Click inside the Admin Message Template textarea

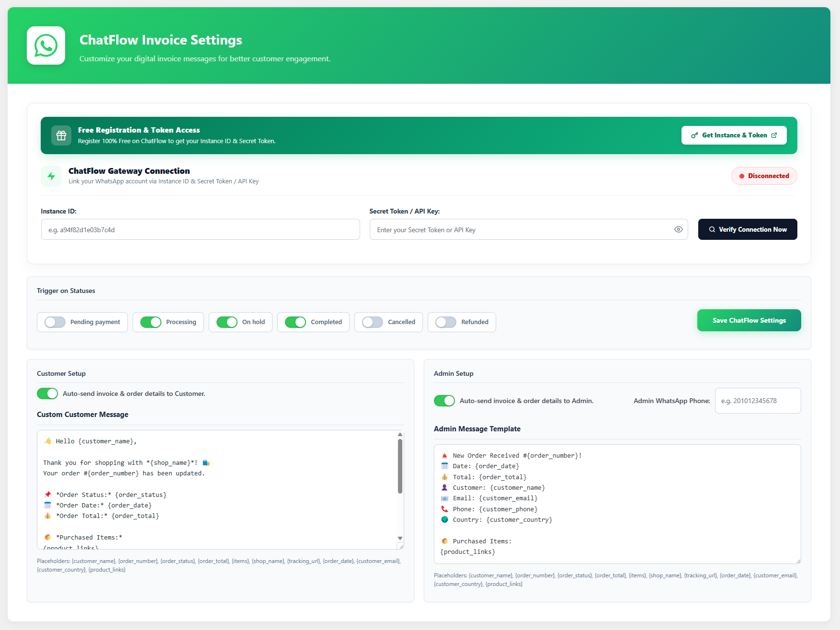[x=617, y=504]
